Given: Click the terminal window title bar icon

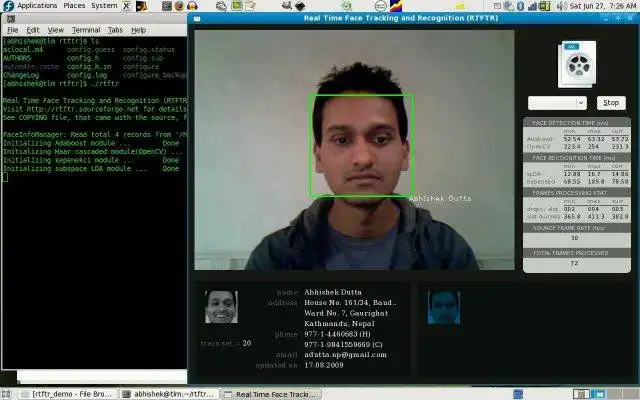Looking at the screenshot, I should 11,19.
